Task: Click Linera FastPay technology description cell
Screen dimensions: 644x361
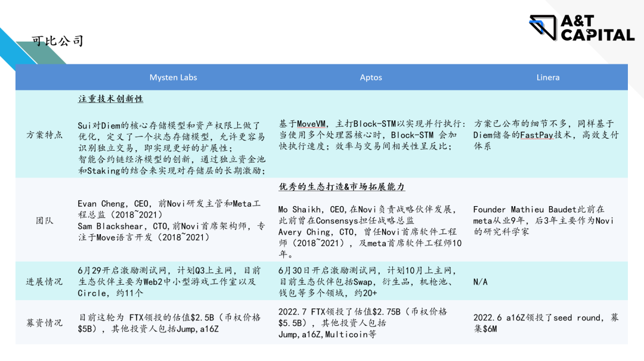Action: (546, 135)
